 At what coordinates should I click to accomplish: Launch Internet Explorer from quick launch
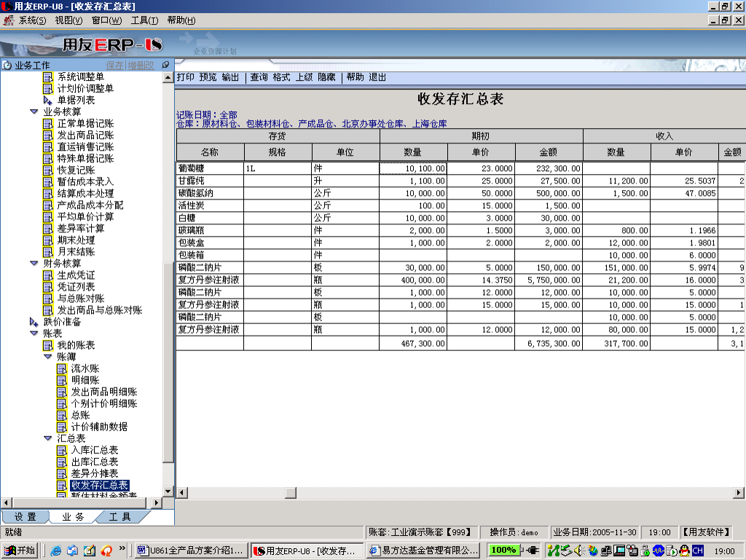click(x=55, y=551)
